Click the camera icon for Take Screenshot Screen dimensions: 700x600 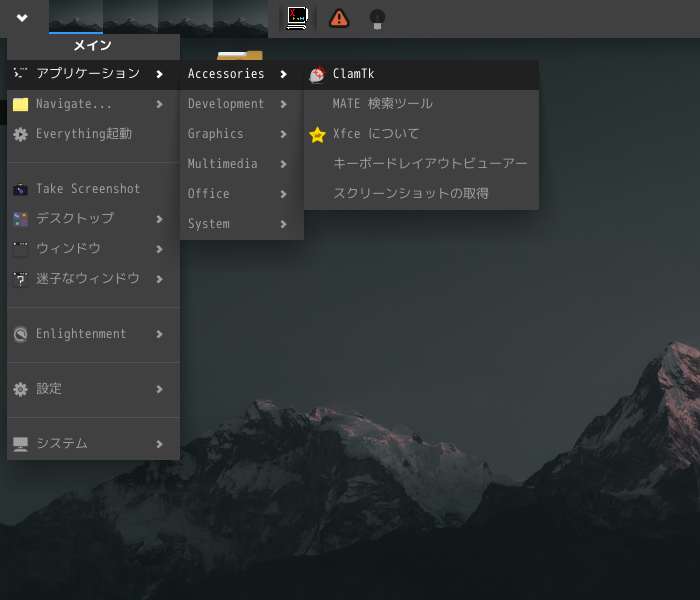(x=21, y=189)
